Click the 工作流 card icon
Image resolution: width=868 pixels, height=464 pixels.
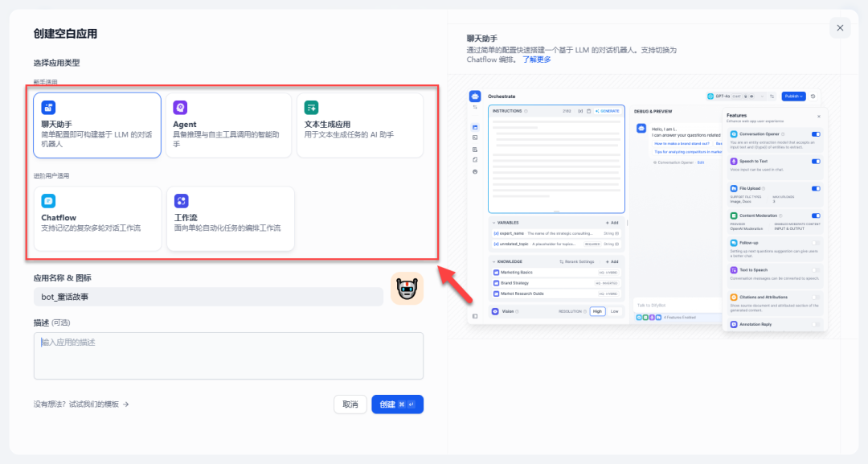tap(181, 200)
